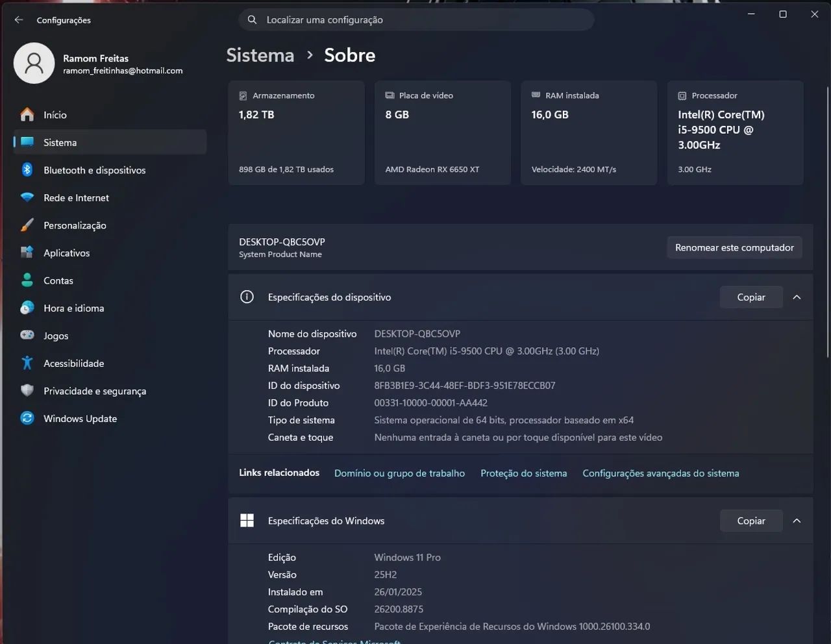Click the Personalização paintbrush icon
Image resolution: width=831 pixels, height=644 pixels.
pyautogui.click(x=27, y=225)
